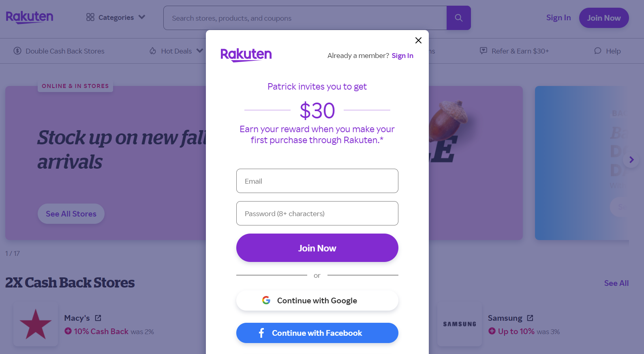The width and height of the screenshot is (644, 354).
Task: Advance carousel with right arrow
Action: click(631, 160)
